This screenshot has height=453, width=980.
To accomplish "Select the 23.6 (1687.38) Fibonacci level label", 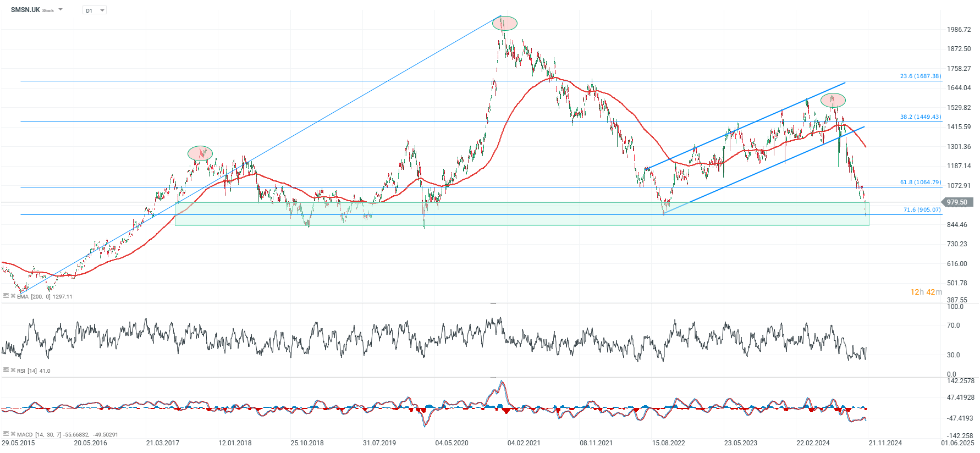I will click(x=921, y=76).
